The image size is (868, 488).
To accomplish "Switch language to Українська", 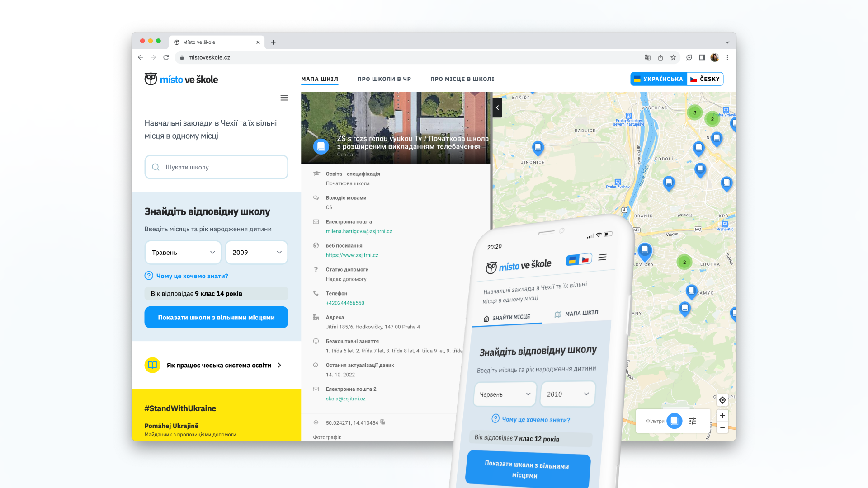I will tap(659, 79).
